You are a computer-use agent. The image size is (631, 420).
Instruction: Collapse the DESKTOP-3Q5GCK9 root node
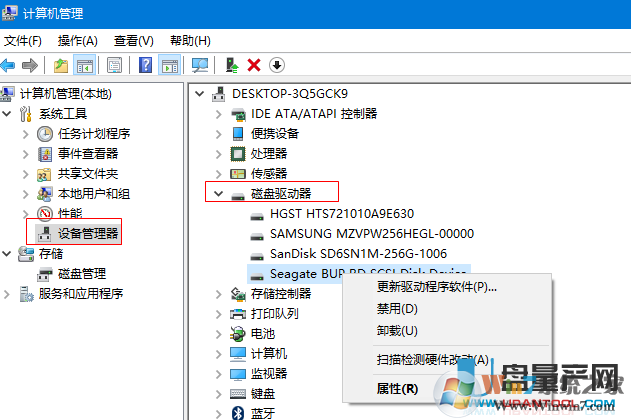coord(199,94)
